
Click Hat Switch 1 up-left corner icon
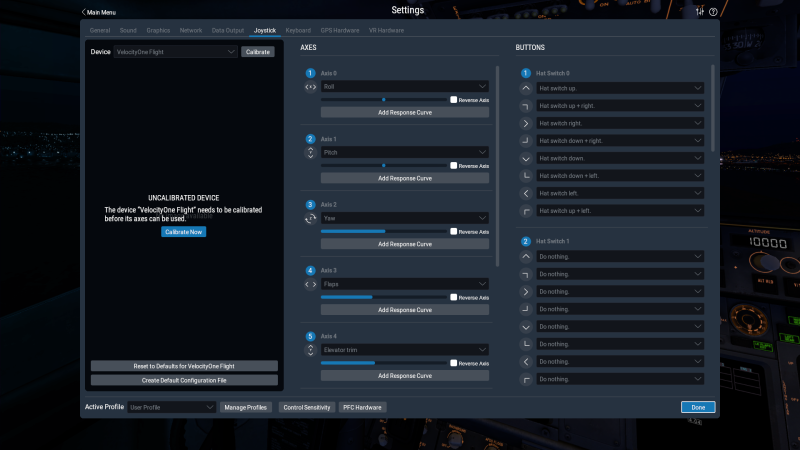point(526,379)
